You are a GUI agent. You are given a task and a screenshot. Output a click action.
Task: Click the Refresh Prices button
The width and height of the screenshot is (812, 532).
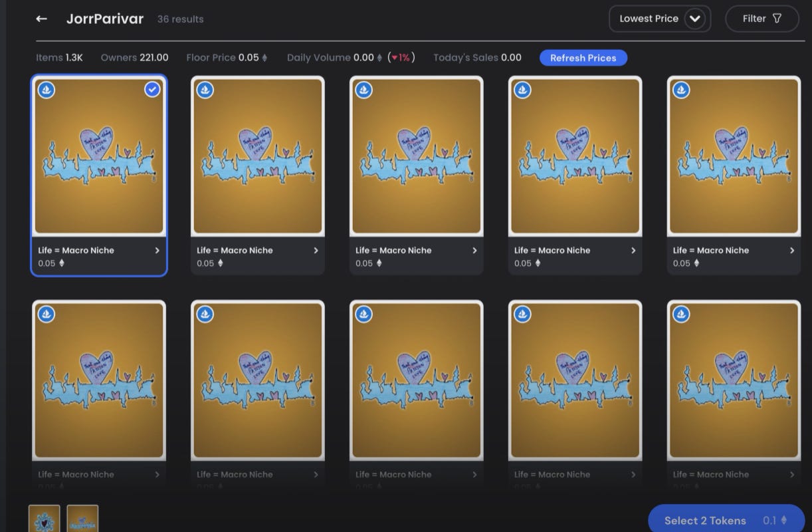click(x=583, y=58)
